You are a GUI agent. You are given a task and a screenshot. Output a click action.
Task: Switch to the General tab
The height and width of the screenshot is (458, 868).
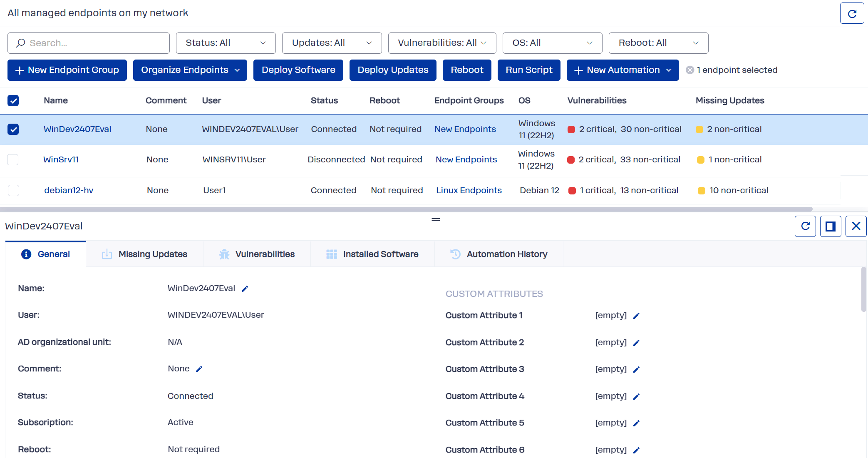coord(46,254)
